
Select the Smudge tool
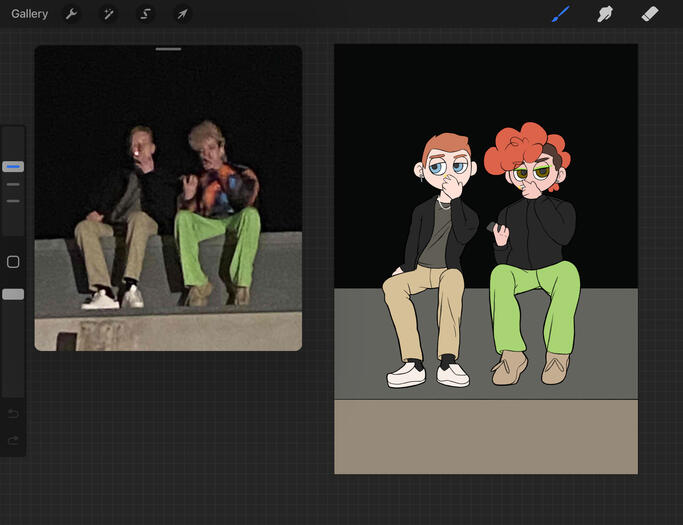pyautogui.click(x=604, y=14)
